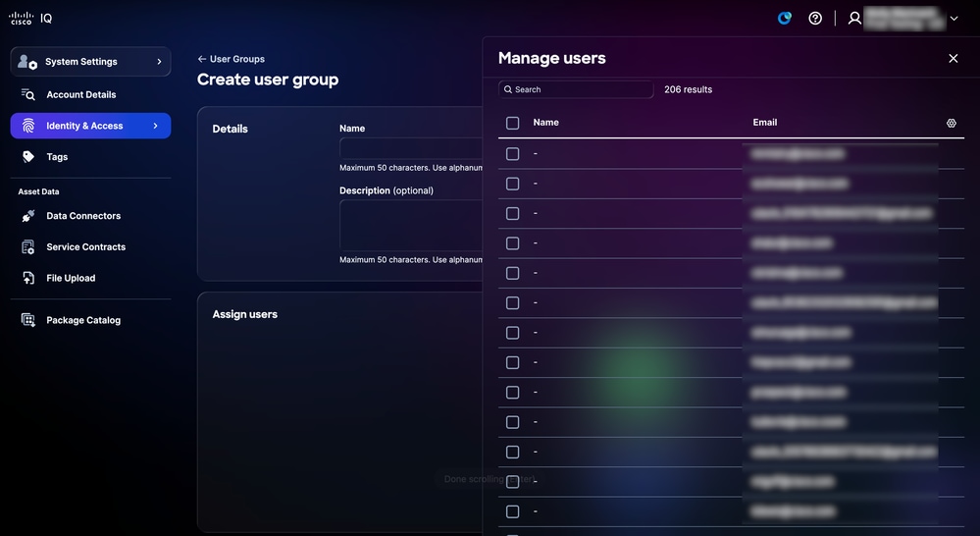Screen dimensions: 980x536
Task: Go back to User Groups
Action: pyautogui.click(x=236, y=59)
